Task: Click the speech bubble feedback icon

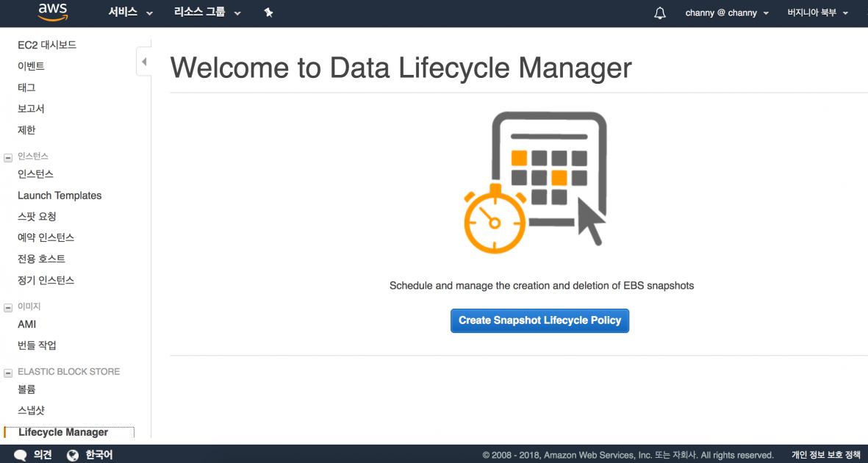Action: tap(21, 455)
